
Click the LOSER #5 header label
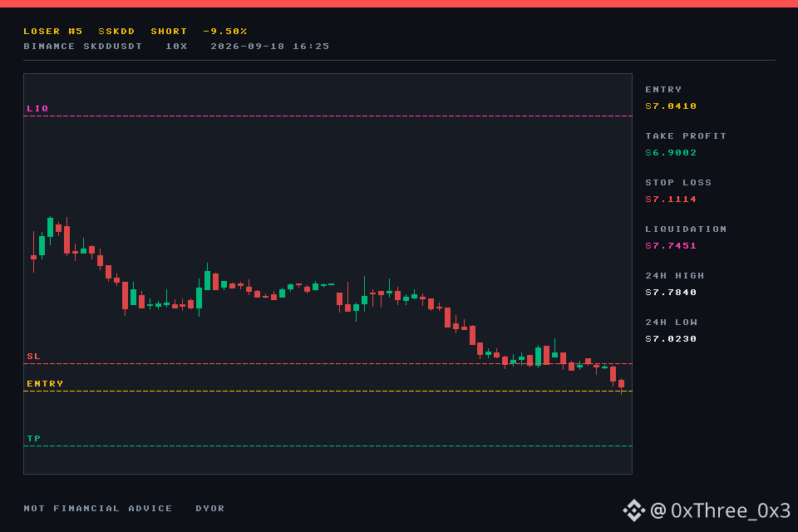coord(53,31)
